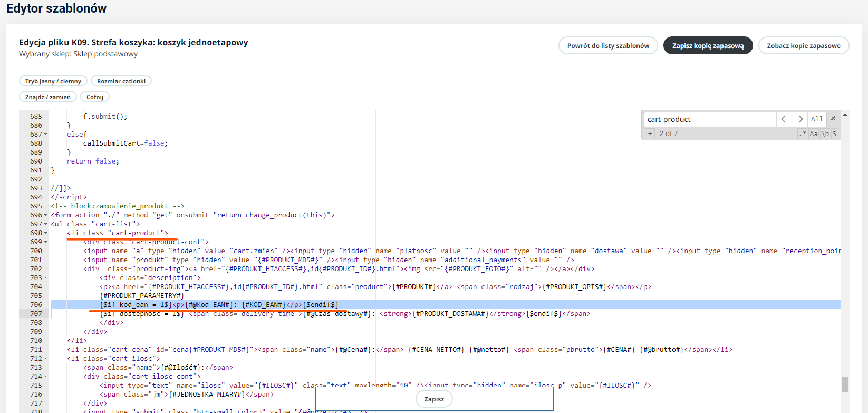
Task: Toggle RegExp search option
Action: [x=803, y=134]
